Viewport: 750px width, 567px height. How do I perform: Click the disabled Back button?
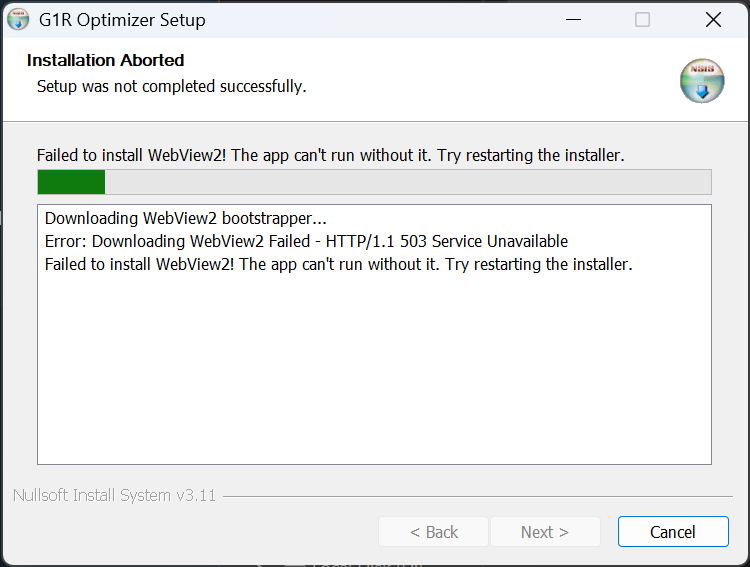tap(433, 532)
